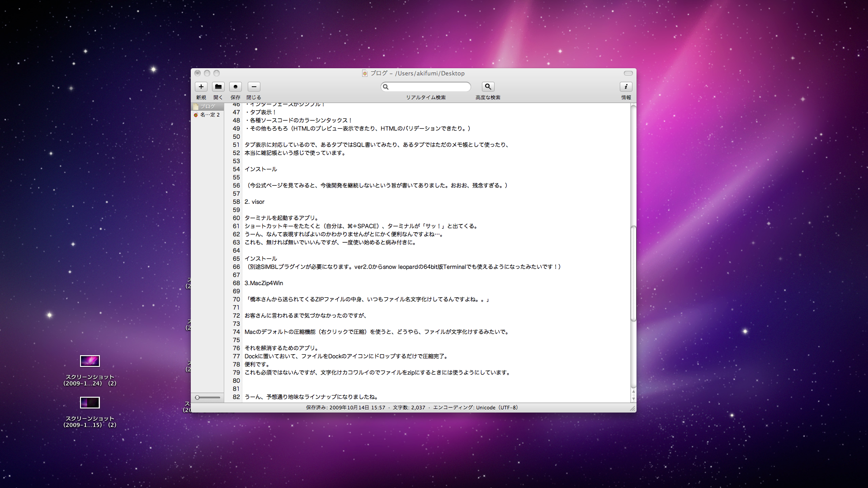Screen dimensions: 868x488
Task: Save the document with the 保存 icon
Action: coord(236,87)
